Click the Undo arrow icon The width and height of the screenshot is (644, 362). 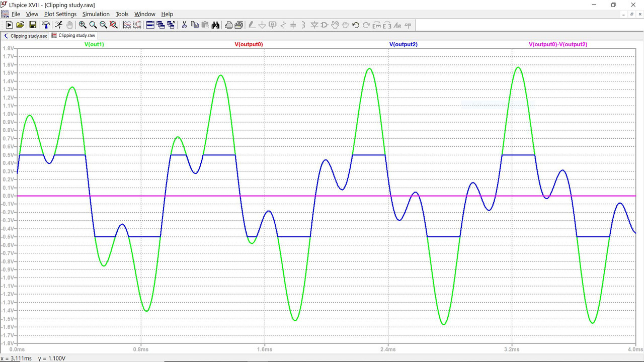click(x=355, y=25)
